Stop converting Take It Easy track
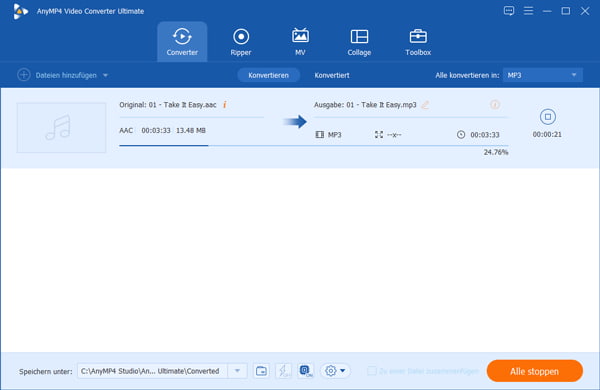Screen dimensions: 600x390 pos(548,117)
